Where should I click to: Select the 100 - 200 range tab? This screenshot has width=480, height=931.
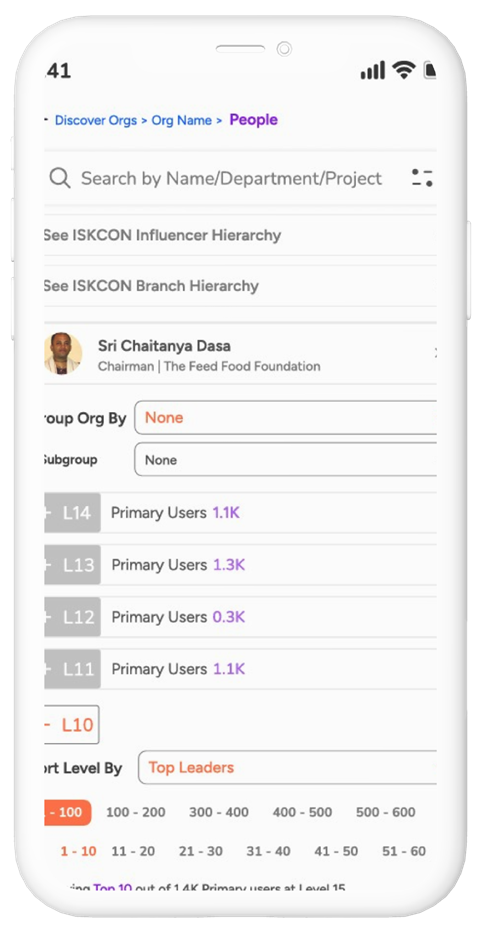pyautogui.click(x=135, y=812)
